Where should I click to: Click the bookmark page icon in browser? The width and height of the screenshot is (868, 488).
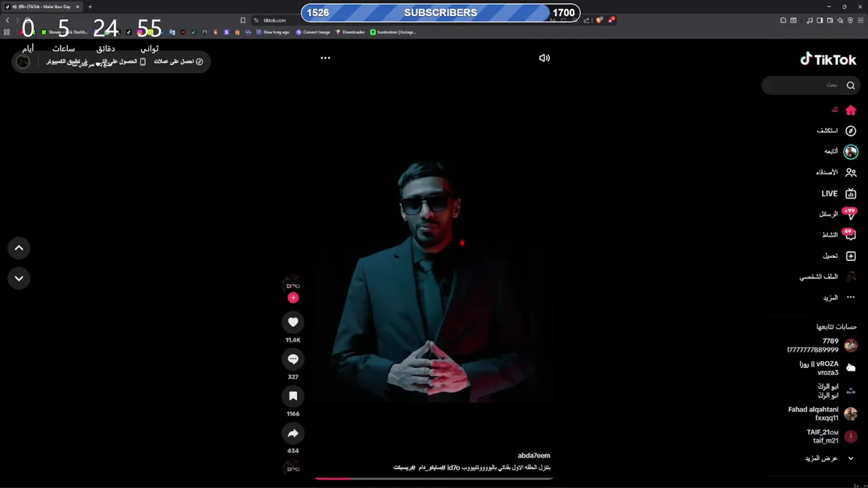coord(243,20)
